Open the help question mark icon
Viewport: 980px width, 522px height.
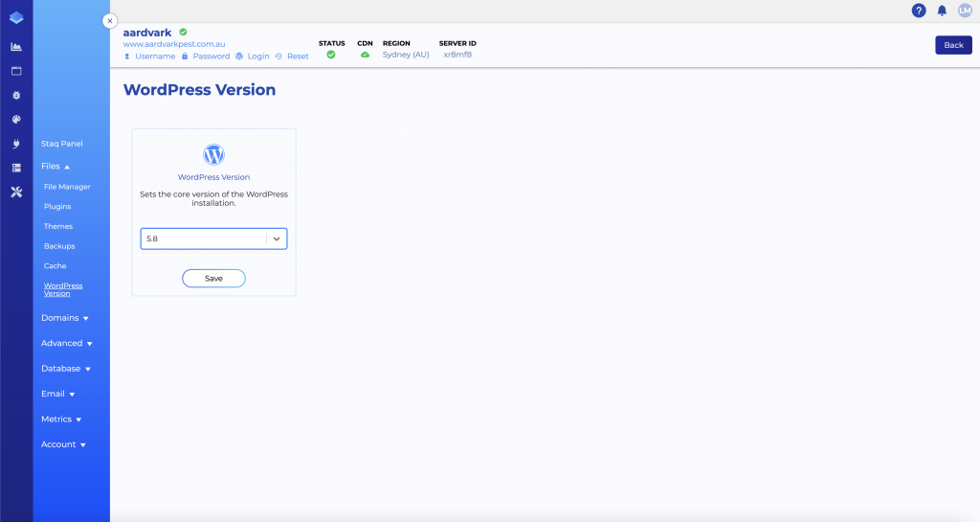click(919, 11)
